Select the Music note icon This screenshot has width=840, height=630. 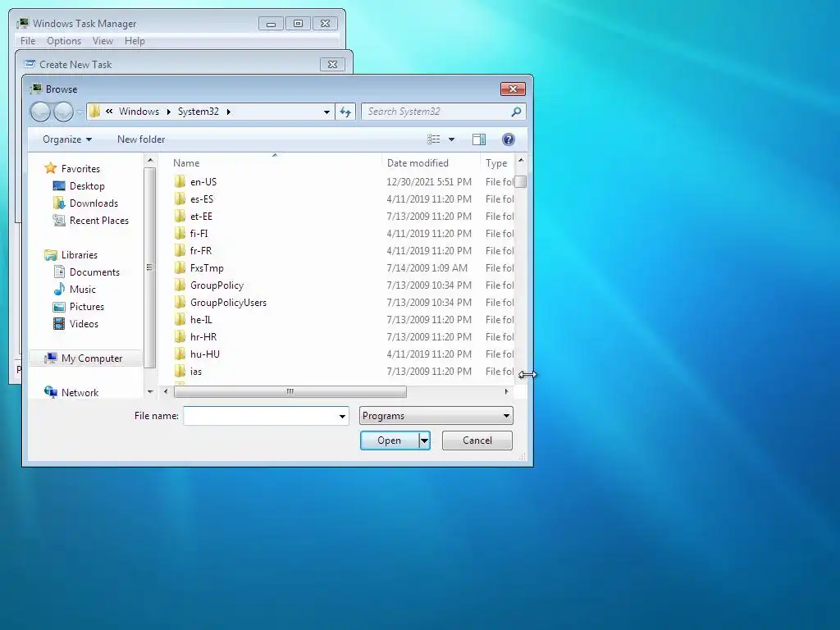pos(59,290)
